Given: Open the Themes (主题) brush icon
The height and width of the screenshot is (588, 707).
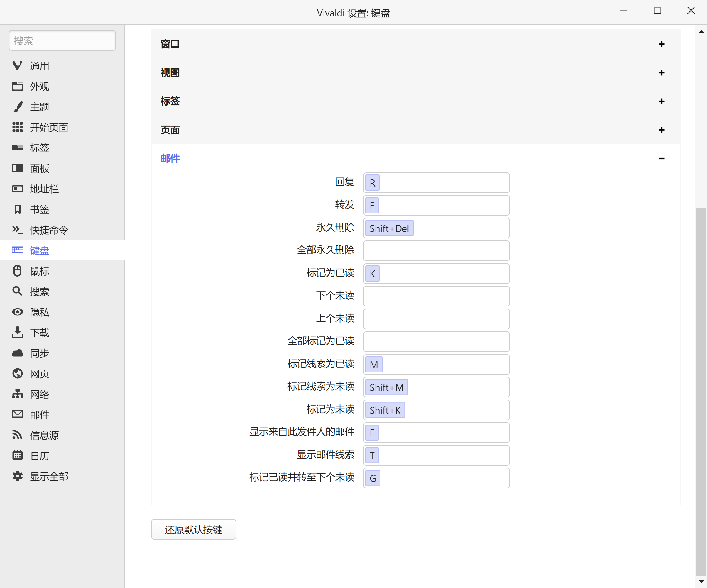Looking at the screenshot, I should click(18, 107).
